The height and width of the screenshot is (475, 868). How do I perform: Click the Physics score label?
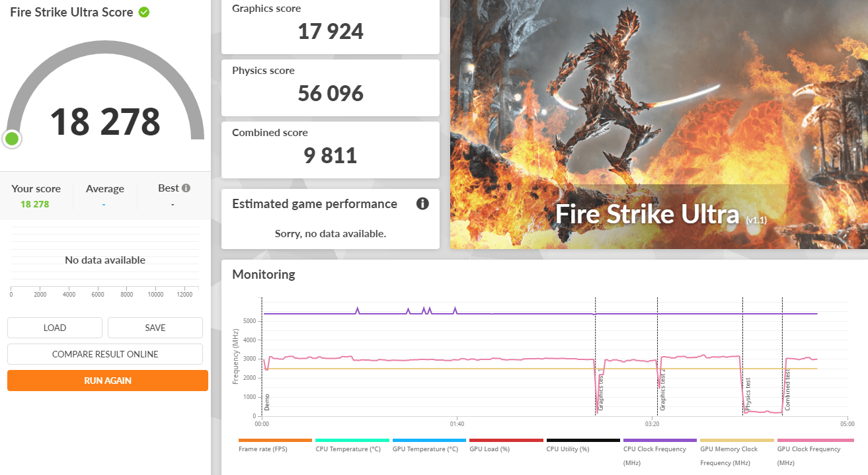click(x=263, y=71)
